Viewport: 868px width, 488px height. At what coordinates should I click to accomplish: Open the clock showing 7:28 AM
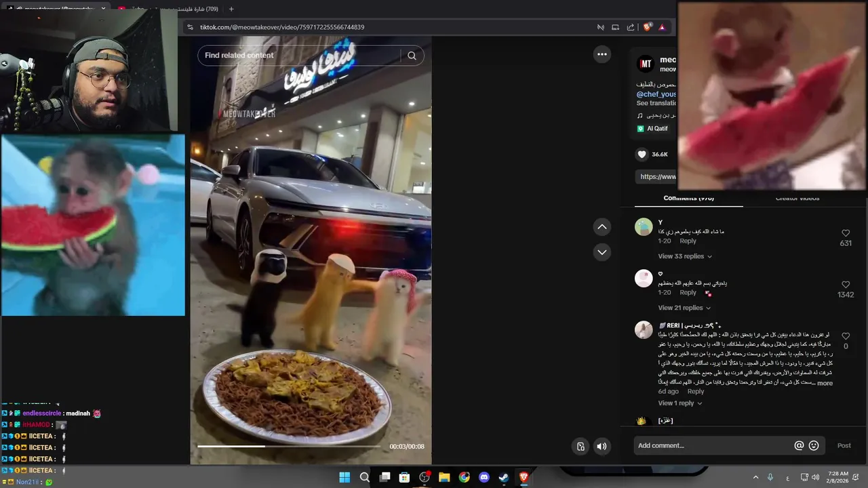[838, 477]
